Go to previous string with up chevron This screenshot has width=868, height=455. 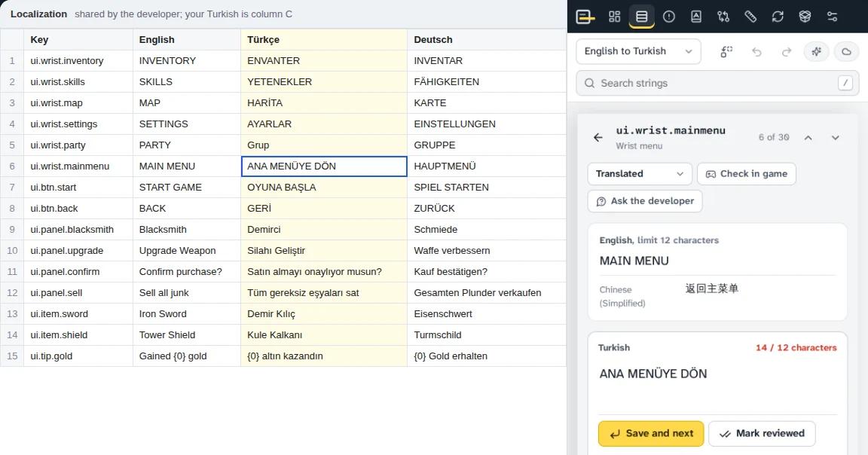coord(808,137)
